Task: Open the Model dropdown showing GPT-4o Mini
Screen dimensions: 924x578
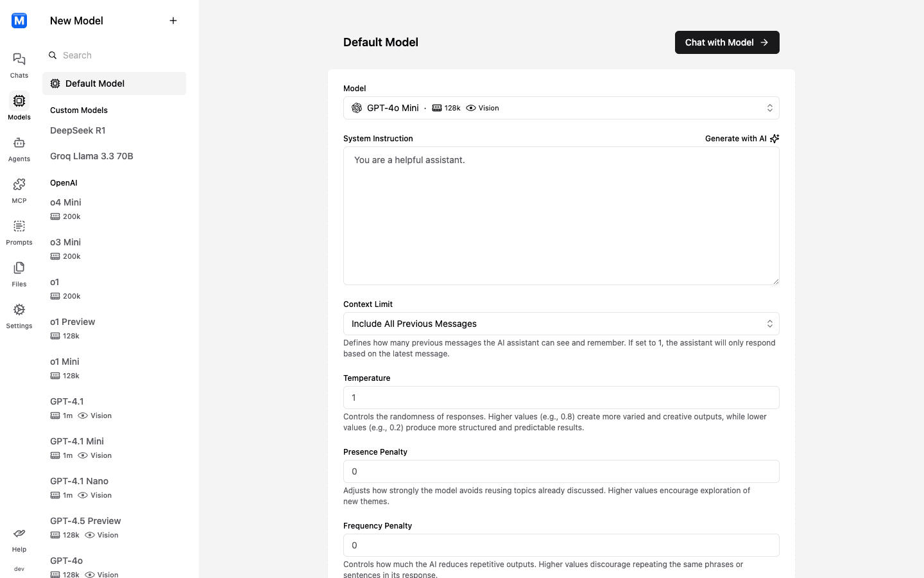Action: pos(561,108)
